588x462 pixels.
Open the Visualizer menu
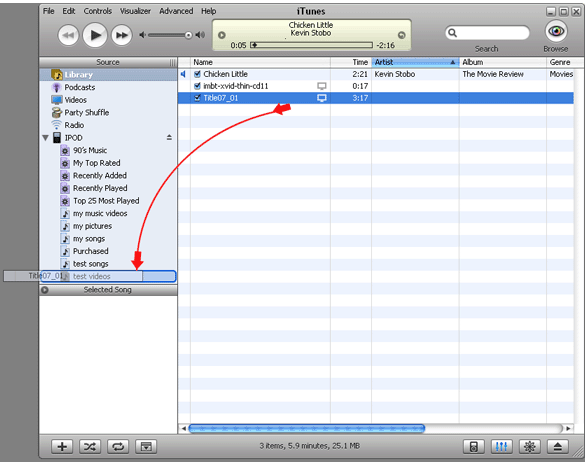pos(135,11)
